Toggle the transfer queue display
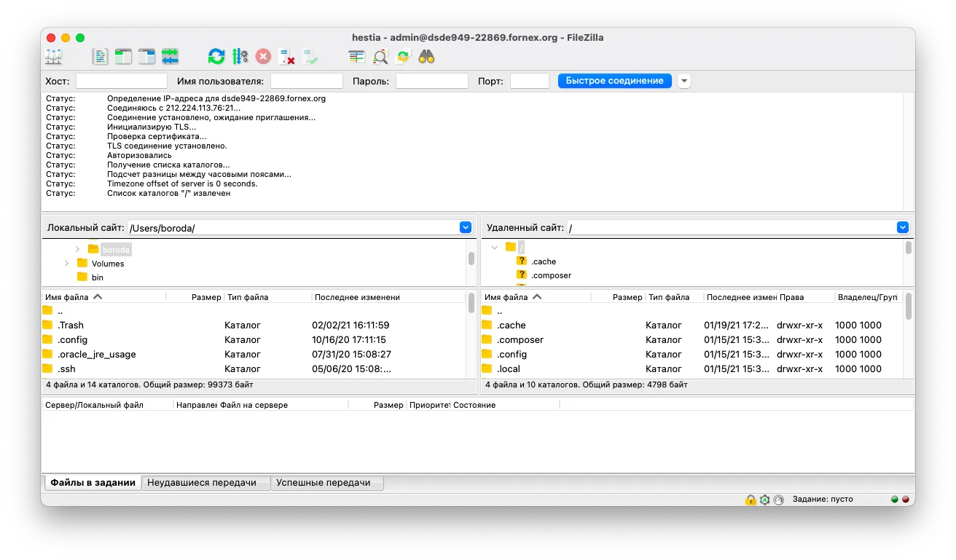 coord(171,56)
